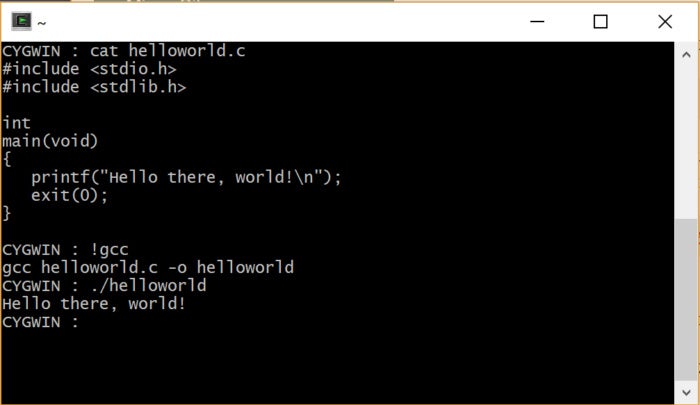Click the 'exit(0);' line

pyautogui.click(x=70, y=196)
